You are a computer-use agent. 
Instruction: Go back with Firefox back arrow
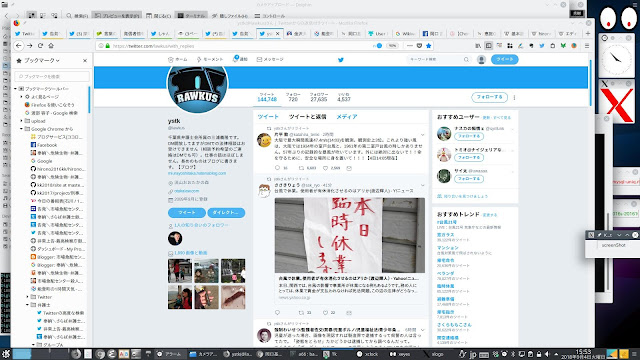(x=19, y=46)
